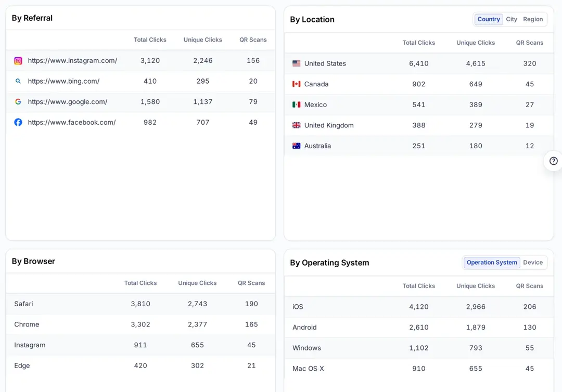The width and height of the screenshot is (562, 392).
Task: Open the https://www.facebook.com/ referral link
Action: pos(72,122)
